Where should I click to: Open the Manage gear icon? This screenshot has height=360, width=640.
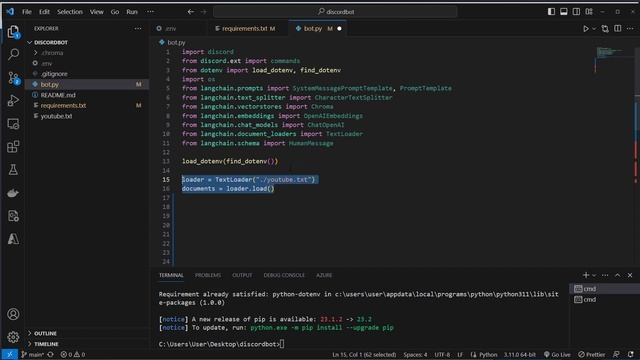[13, 337]
